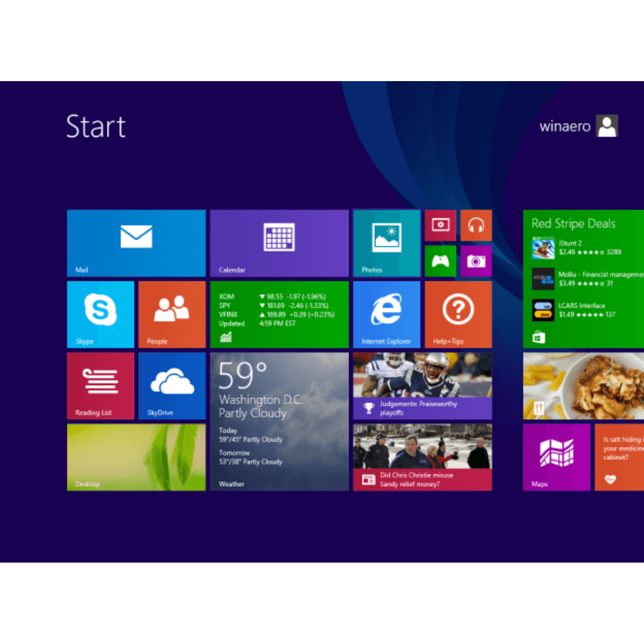644x644 pixels.
Task: Launch Skype from its tile
Action: (100, 314)
